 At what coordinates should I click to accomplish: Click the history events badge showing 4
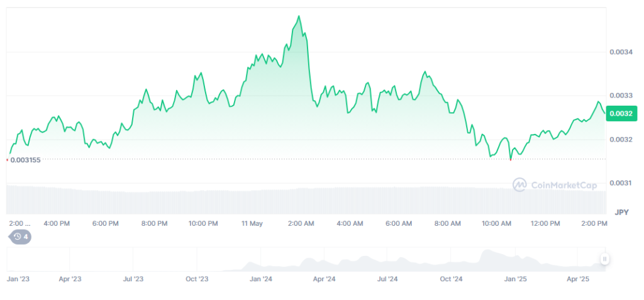21,236
